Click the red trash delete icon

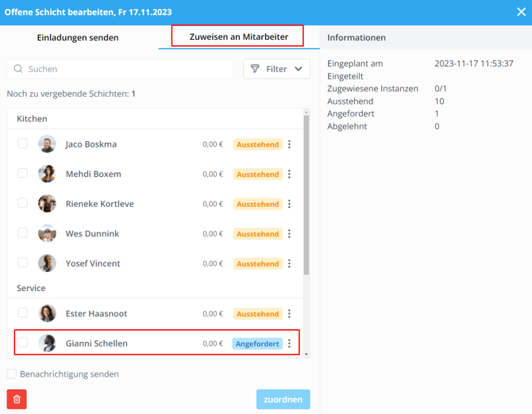coord(17,399)
